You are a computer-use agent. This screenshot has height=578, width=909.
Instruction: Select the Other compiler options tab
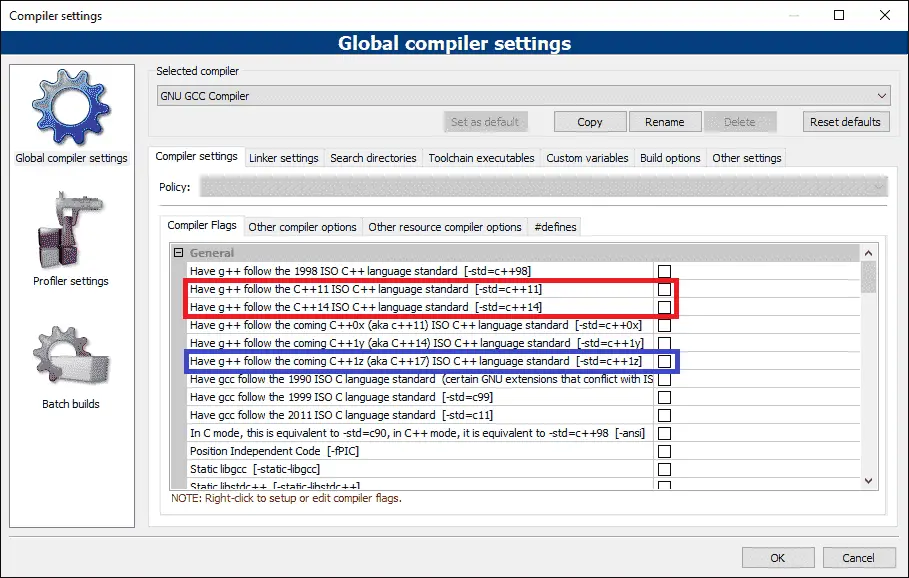(302, 227)
